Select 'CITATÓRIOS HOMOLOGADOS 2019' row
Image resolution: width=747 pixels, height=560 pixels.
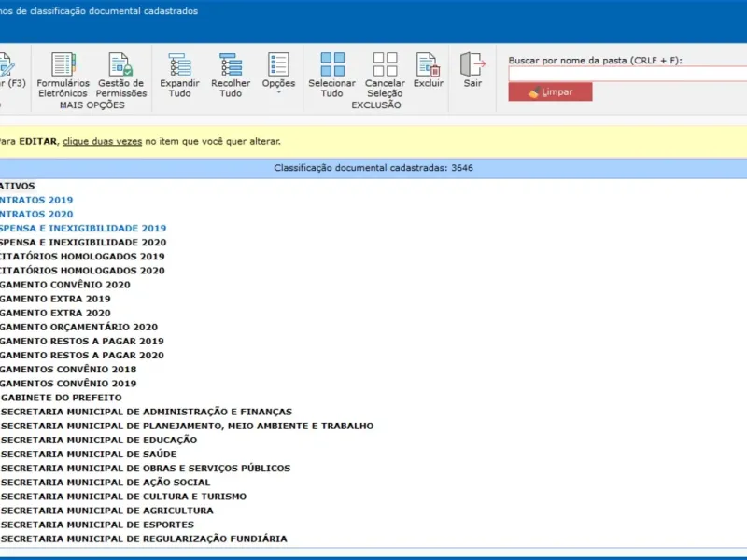click(x=82, y=257)
